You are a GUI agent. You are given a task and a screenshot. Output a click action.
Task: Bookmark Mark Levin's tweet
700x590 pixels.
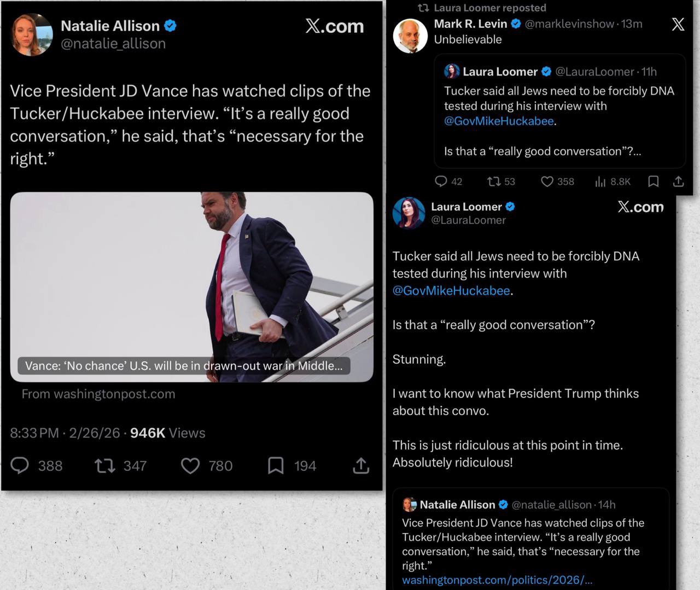coord(653,181)
